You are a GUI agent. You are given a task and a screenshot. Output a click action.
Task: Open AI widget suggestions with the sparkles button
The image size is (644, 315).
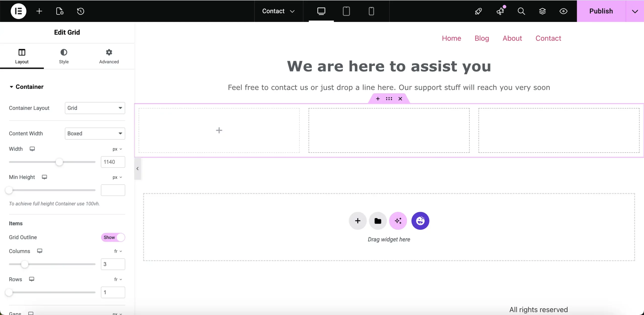pyautogui.click(x=398, y=221)
